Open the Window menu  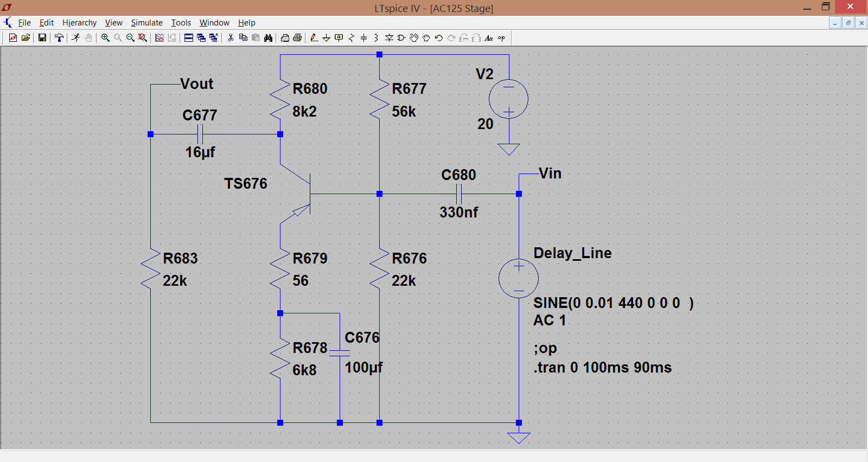214,22
